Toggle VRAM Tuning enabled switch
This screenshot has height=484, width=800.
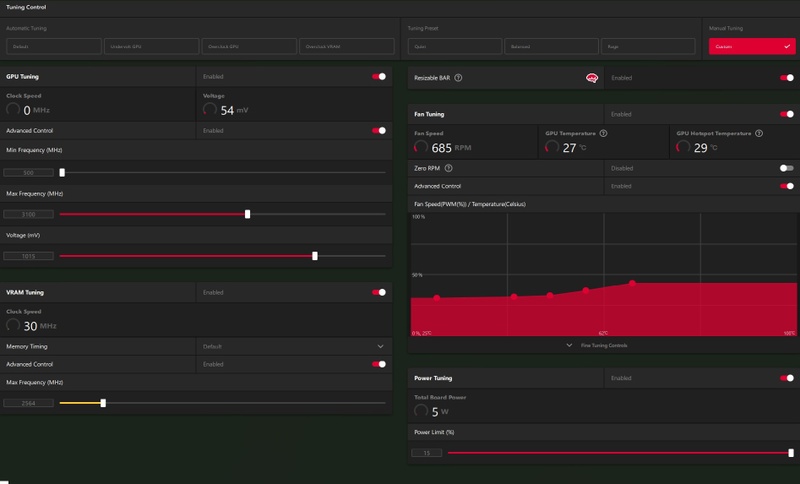(379, 292)
